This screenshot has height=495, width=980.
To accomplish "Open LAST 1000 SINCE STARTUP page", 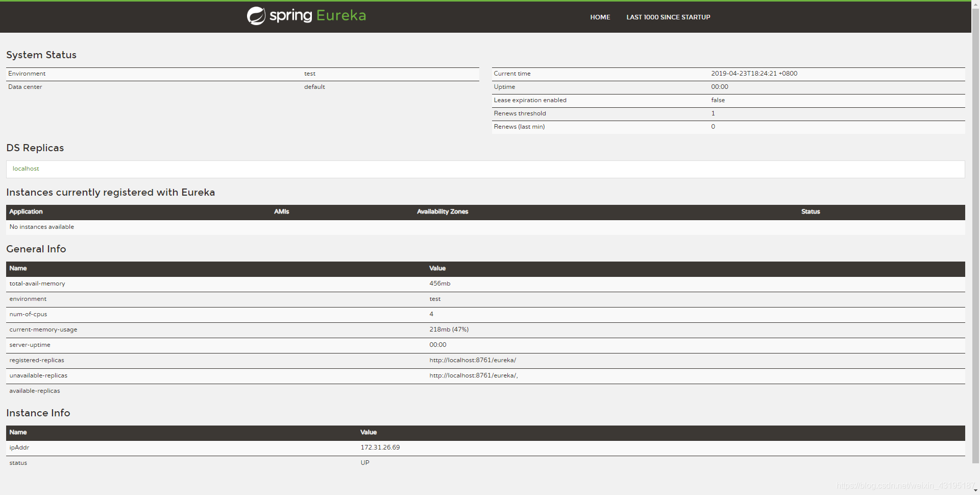I will [668, 17].
